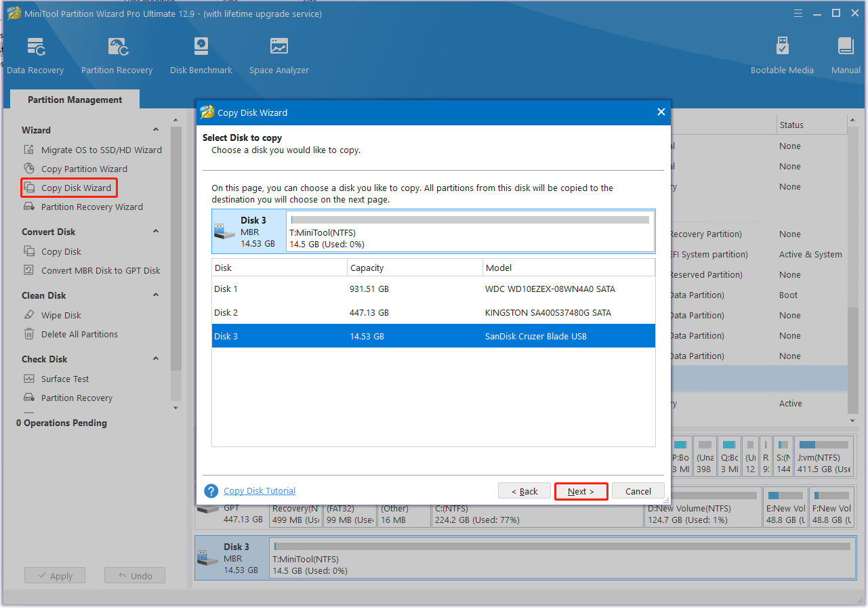
Task: Open Space Analyzer
Action: [x=278, y=56]
